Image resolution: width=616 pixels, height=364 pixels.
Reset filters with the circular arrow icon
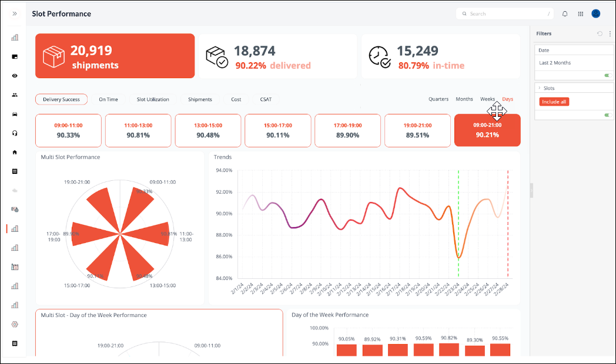click(x=600, y=33)
